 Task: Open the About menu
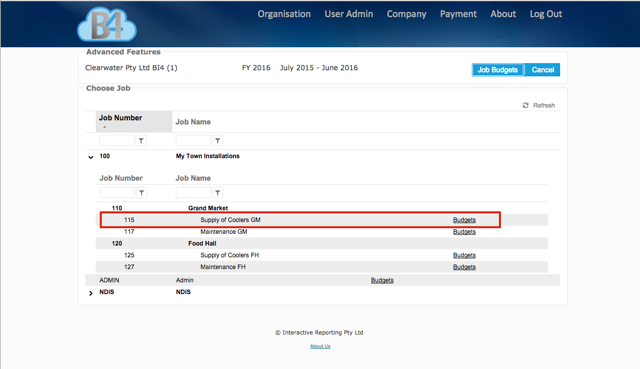[503, 14]
